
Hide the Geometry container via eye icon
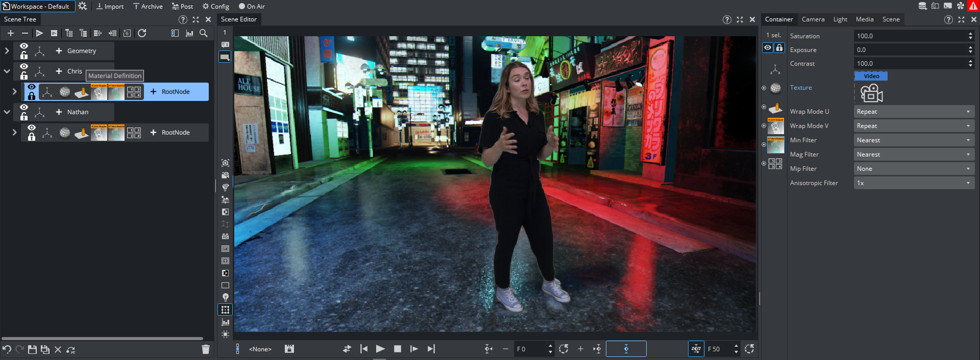pos(24,46)
